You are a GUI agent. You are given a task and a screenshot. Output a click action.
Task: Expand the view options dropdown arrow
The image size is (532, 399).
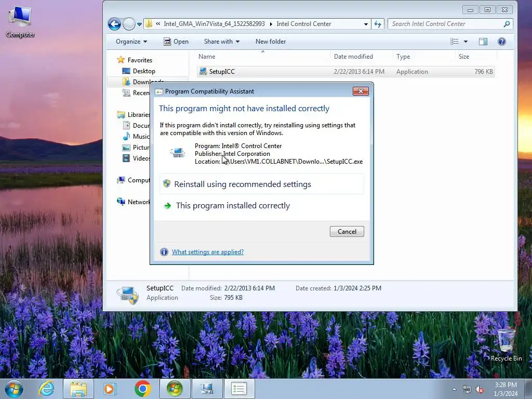click(x=465, y=42)
